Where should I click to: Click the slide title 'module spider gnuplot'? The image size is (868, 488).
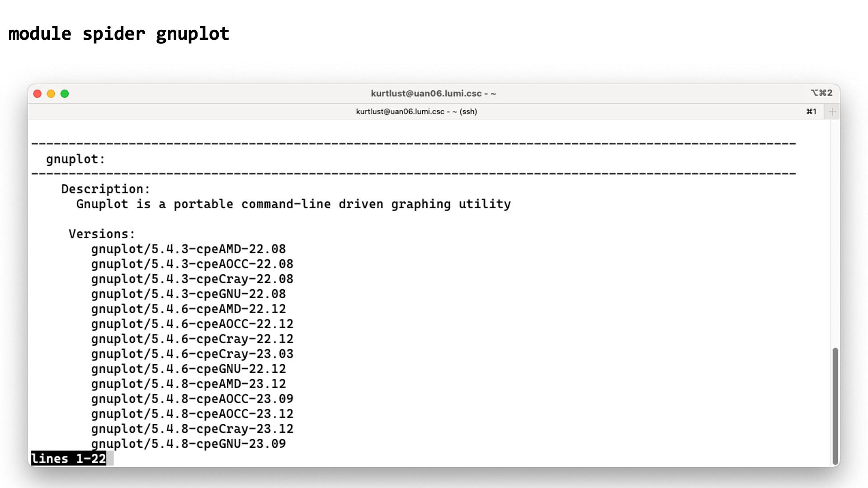click(x=119, y=34)
